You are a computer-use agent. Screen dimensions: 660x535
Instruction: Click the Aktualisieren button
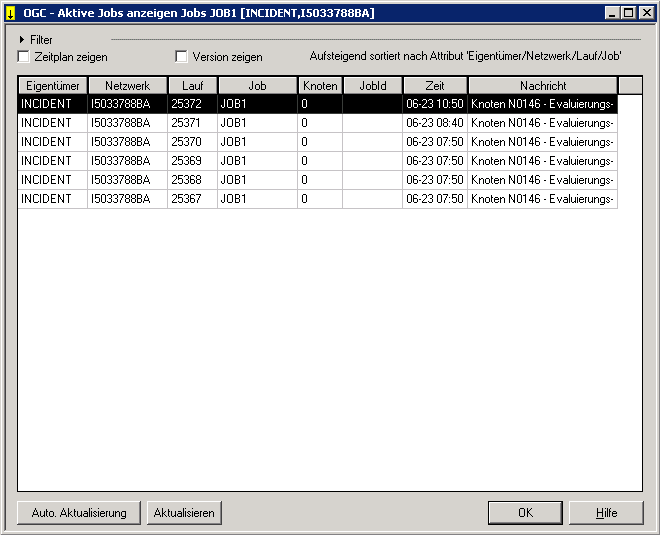click(x=183, y=513)
